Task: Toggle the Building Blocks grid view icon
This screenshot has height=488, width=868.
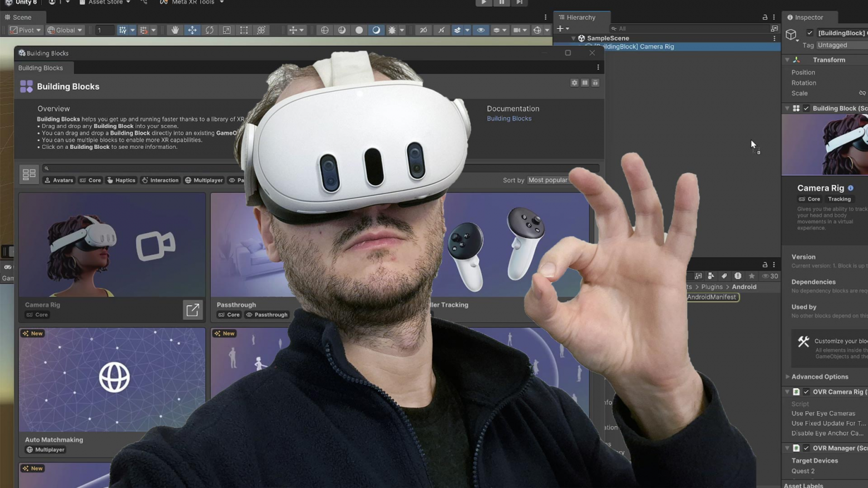Action: point(29,174)
